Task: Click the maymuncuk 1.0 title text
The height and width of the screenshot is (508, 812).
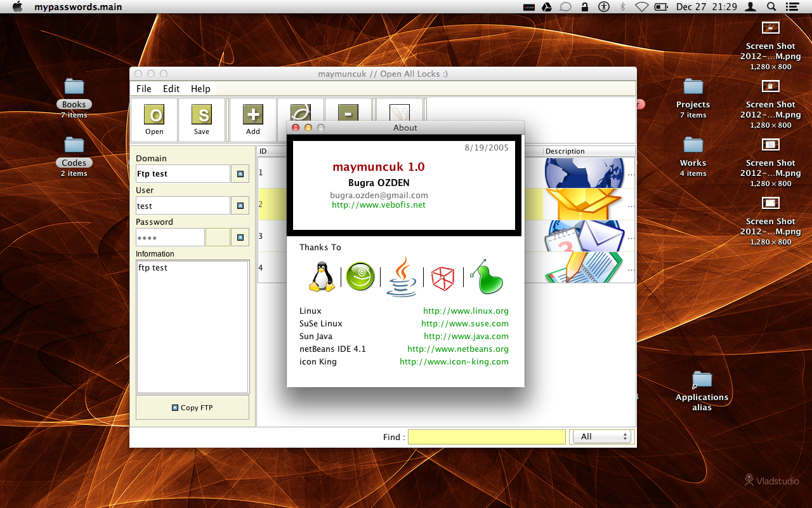Action: (379, 167)
